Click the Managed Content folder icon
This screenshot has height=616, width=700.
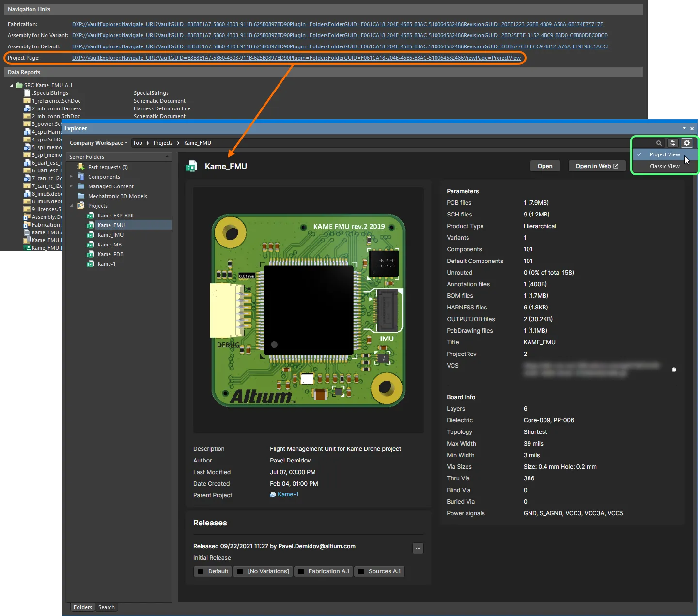(x=81, y=186)
